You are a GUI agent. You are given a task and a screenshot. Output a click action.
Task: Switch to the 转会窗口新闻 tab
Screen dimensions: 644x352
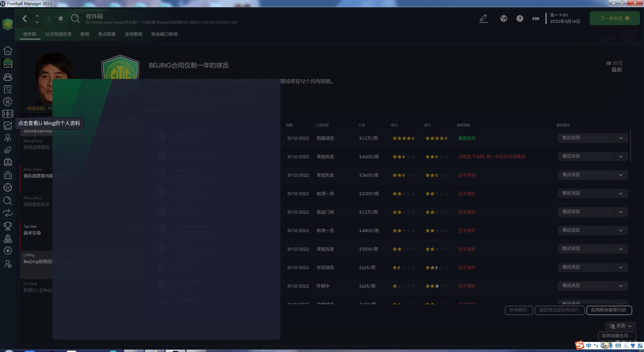[x=164, y=34]
